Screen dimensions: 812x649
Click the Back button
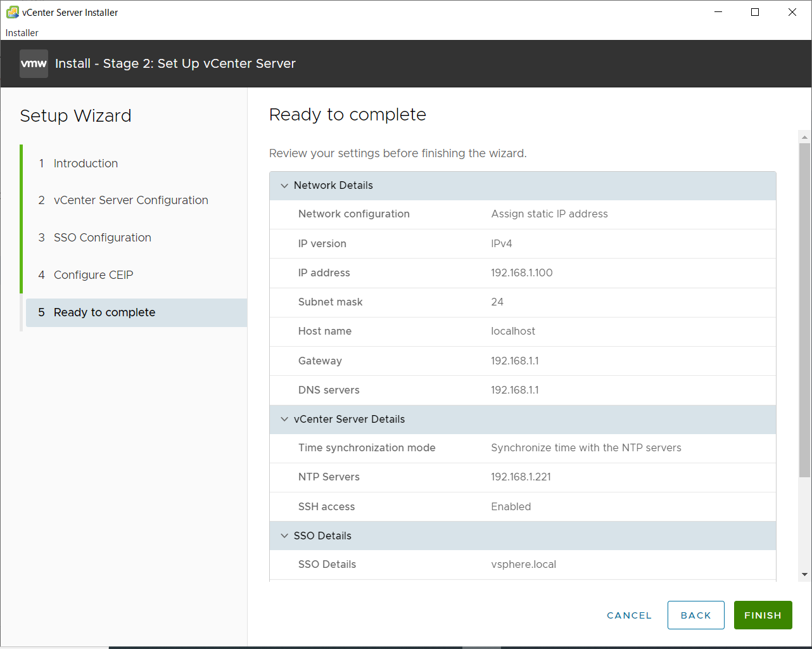[x=695, y=615]
